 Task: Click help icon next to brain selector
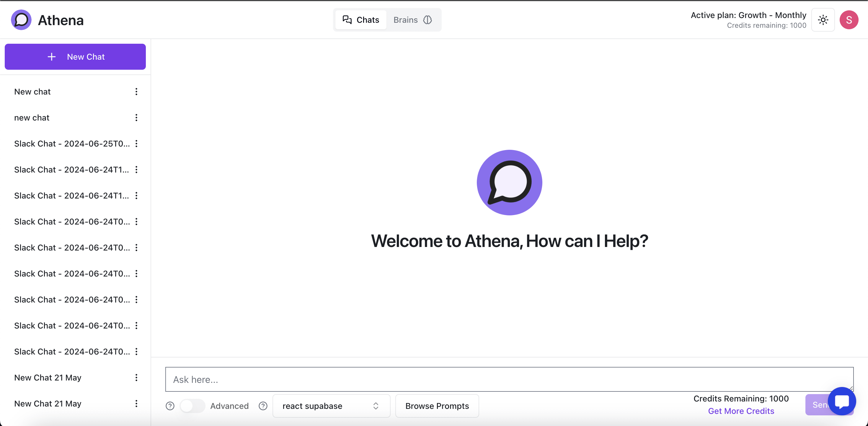[x=263, y=406]
